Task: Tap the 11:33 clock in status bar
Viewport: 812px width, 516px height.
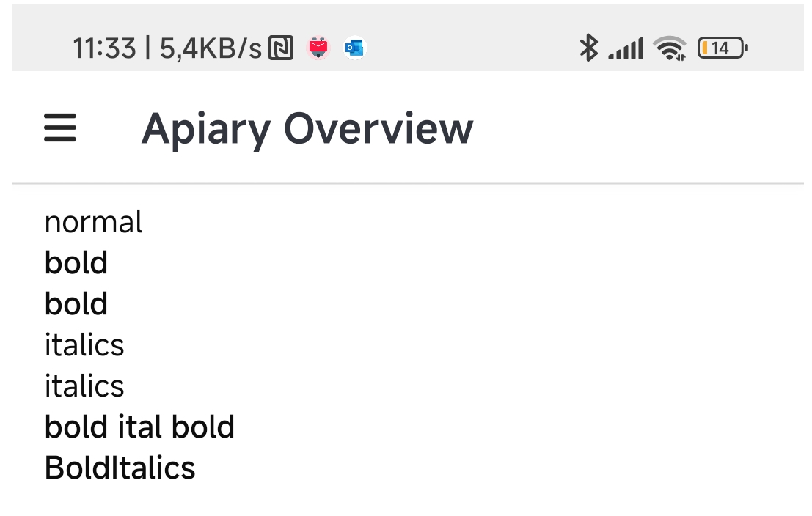Action: tap(104, 49)
